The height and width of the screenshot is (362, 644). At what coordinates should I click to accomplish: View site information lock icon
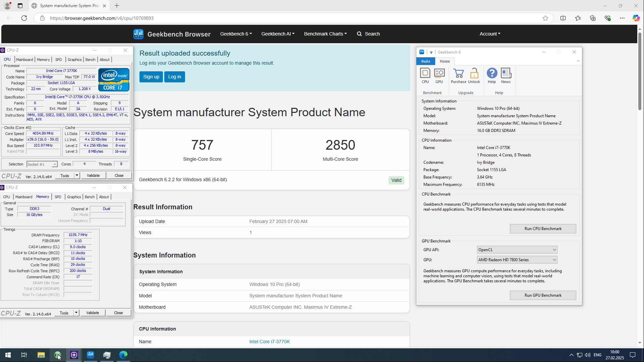click(x=42, y=18)
